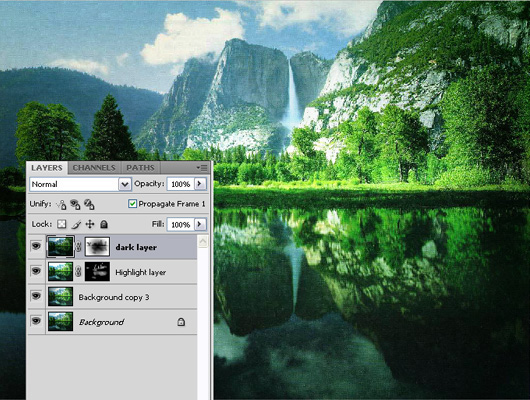
Task: Open the Opacity slider arrow
Action: 200,184
